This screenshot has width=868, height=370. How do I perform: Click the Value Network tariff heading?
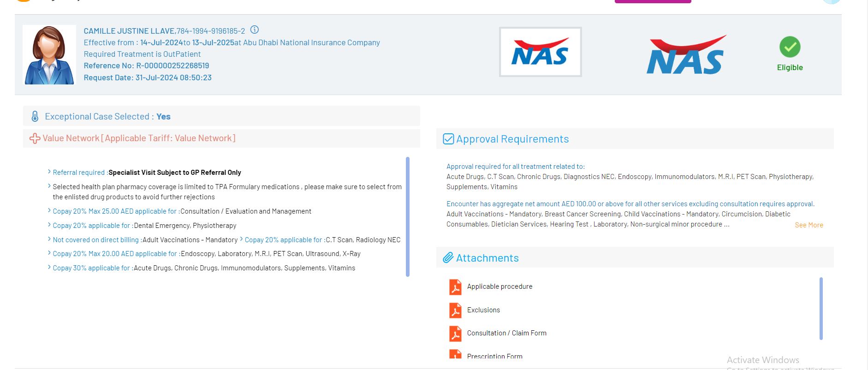139,138
